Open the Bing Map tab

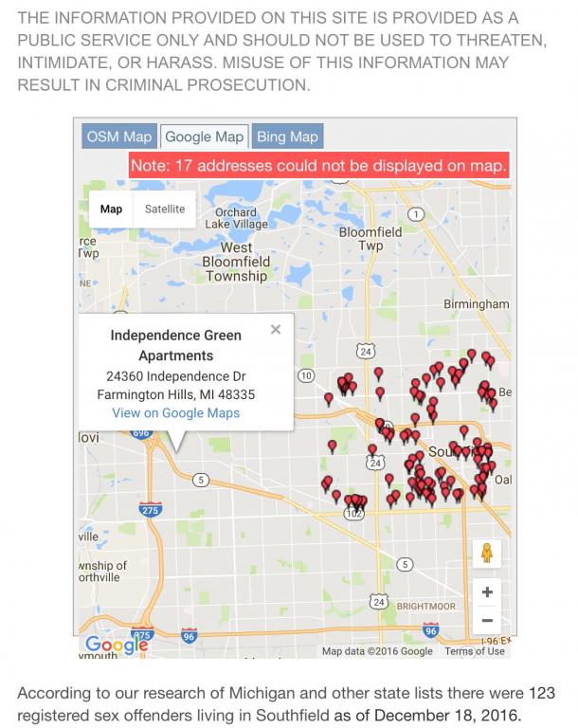pos(287,136)
